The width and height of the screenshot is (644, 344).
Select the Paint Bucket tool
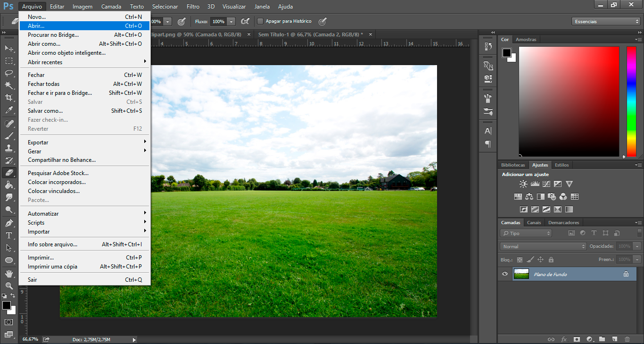pyautogui.click(x=9, y=185)
